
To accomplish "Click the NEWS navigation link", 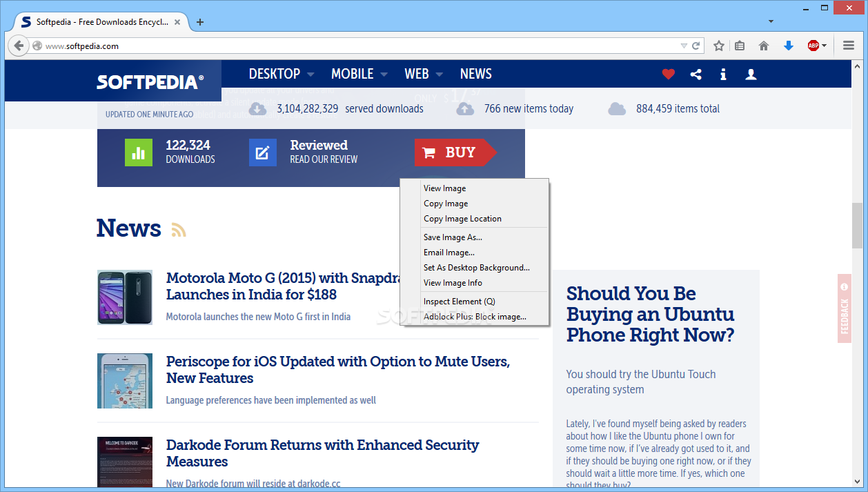I will tap(476, 74).
